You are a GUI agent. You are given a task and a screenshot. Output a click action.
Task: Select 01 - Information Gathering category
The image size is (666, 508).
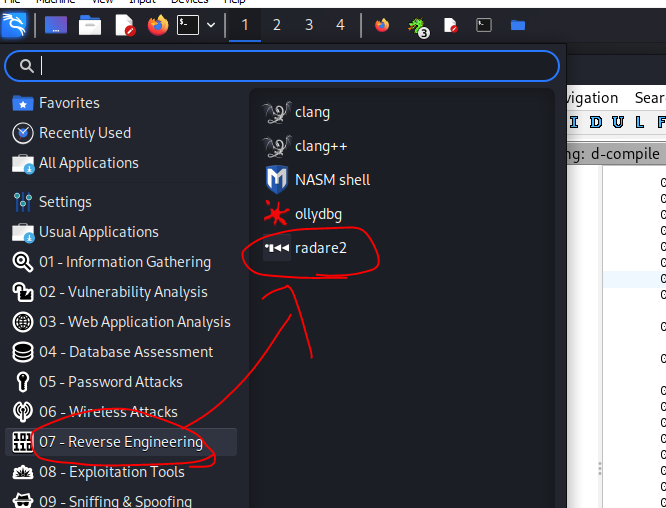[121, 262]
